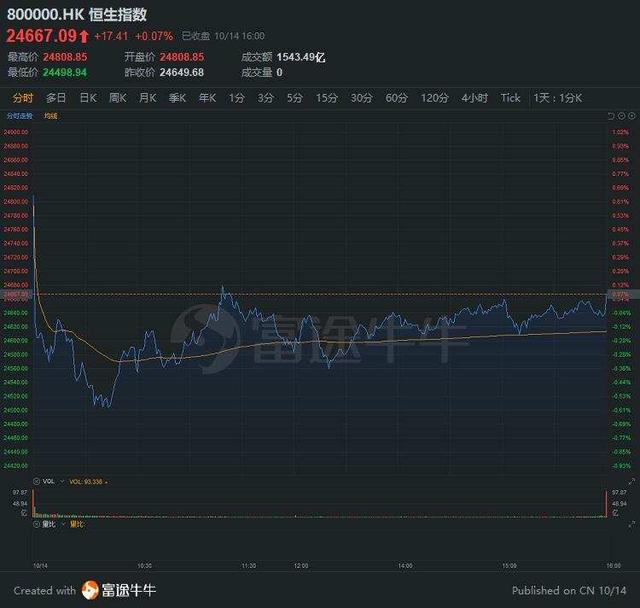Image resolution: width=640 pixels, height=608 pixels.
Task: Switch to the 5分 chart tab
Action: [294, 98]
